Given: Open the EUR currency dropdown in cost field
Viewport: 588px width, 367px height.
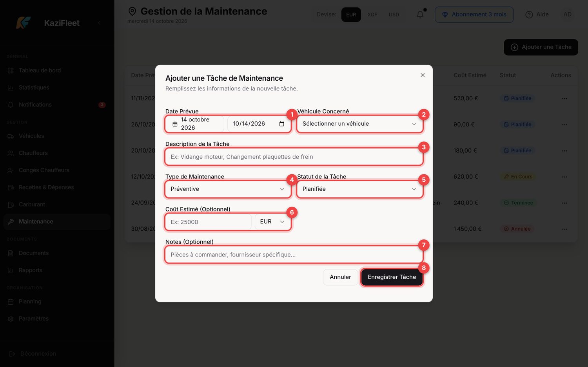Looking at the screenshot, I should click(272, 222).
